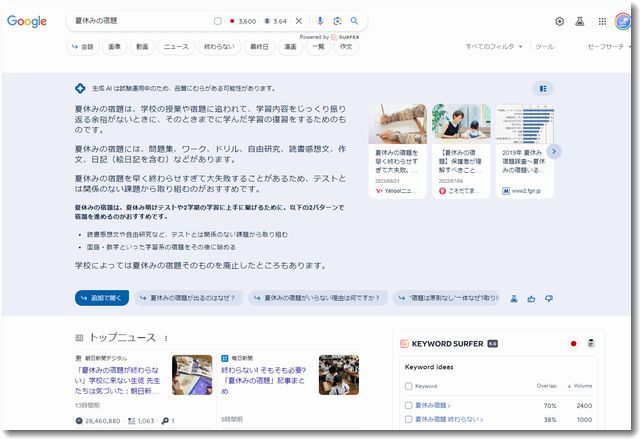This screenshot has height=439, width=640.
Task: Check the select-all Keyword checkbox
Action: (409, 386)
